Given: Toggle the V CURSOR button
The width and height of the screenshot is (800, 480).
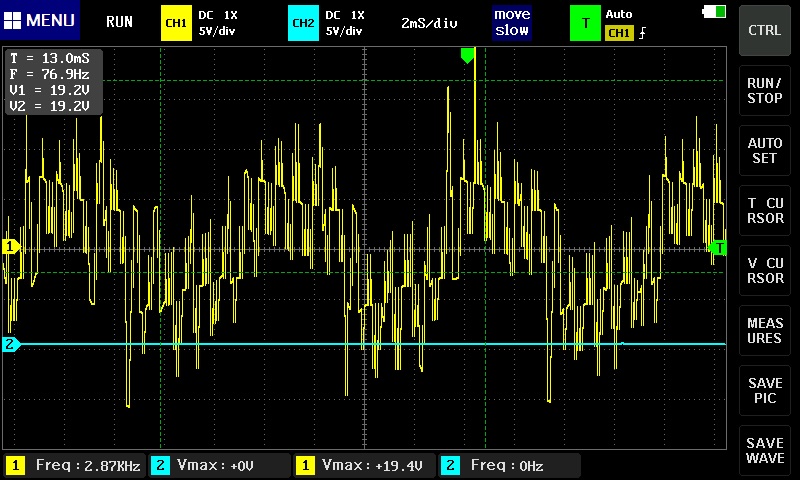Looking at the screenshot, I should (765, 270).
